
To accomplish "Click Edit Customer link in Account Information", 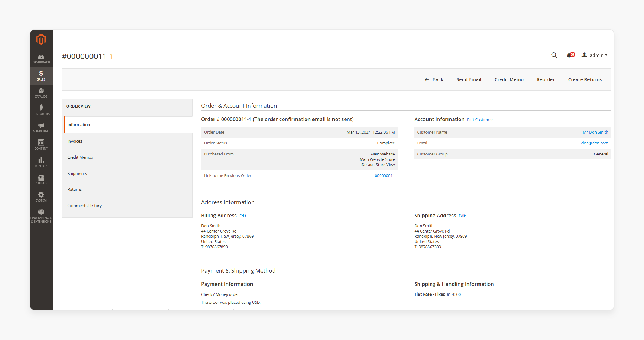I will pyautogui.click(x=480, y=120).
